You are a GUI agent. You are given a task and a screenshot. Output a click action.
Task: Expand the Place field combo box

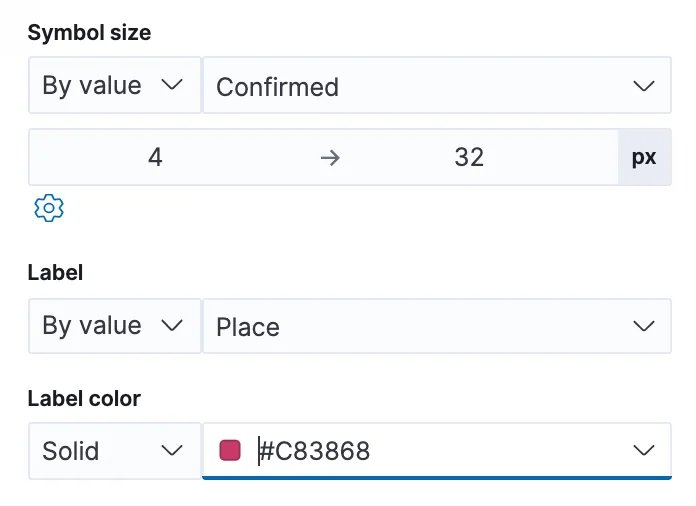tap(420, 326)
